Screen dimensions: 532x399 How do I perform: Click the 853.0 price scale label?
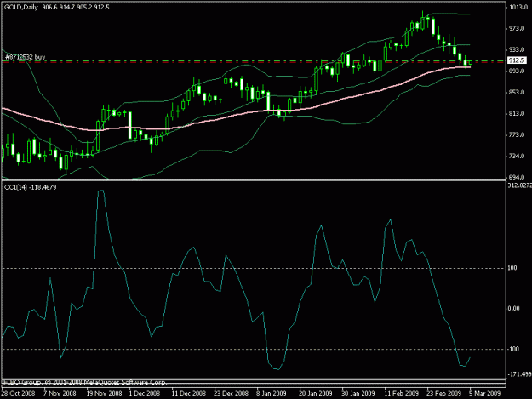[517, 92]
